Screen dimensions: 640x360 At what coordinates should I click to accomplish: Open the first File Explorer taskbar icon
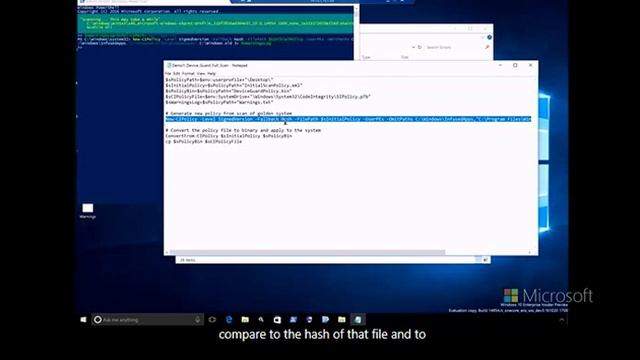point(245,320)
